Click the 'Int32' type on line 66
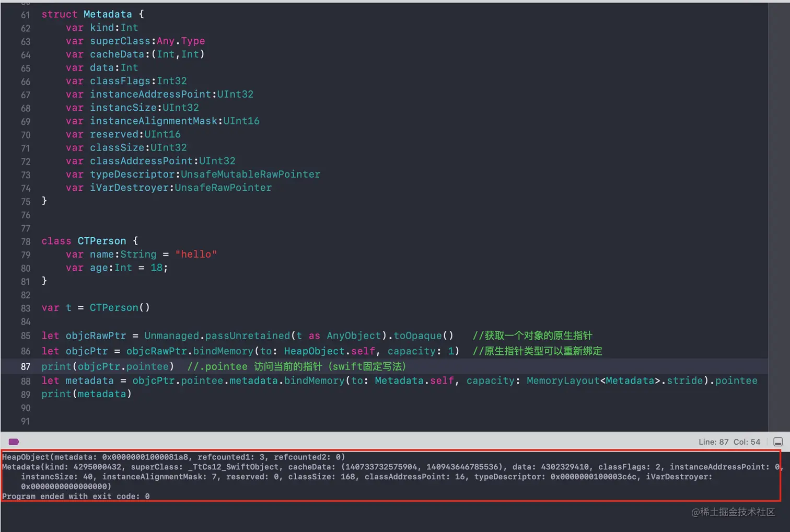 tap(172, 81)
